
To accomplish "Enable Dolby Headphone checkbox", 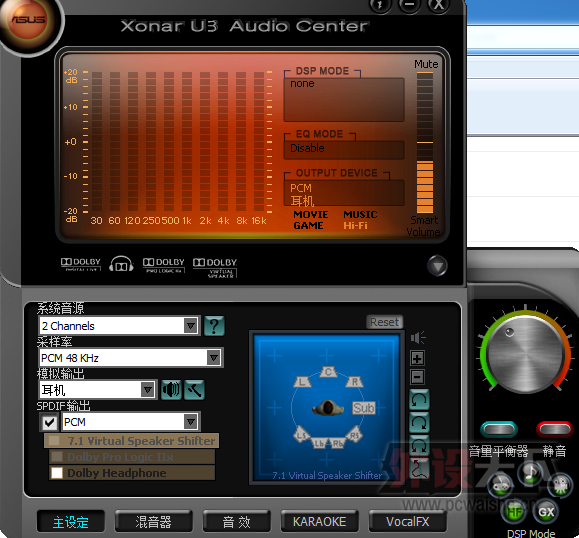I will tap(56, 473).
